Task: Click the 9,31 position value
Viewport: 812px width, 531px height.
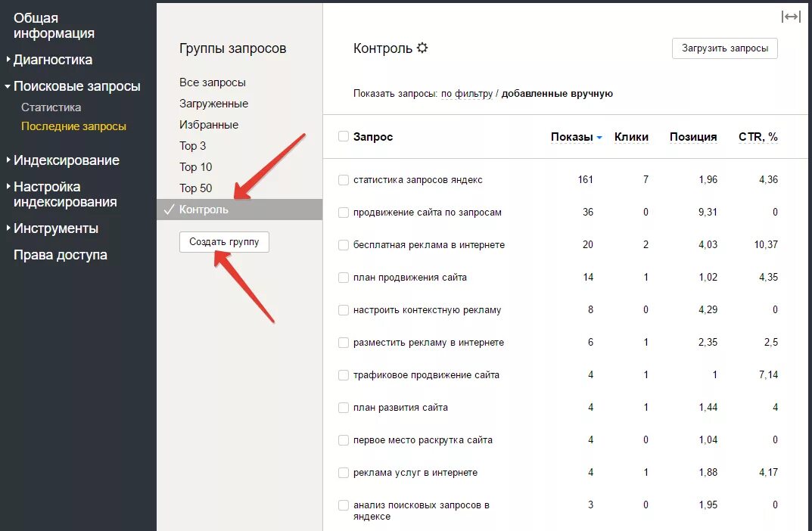Action: [708, 213]
